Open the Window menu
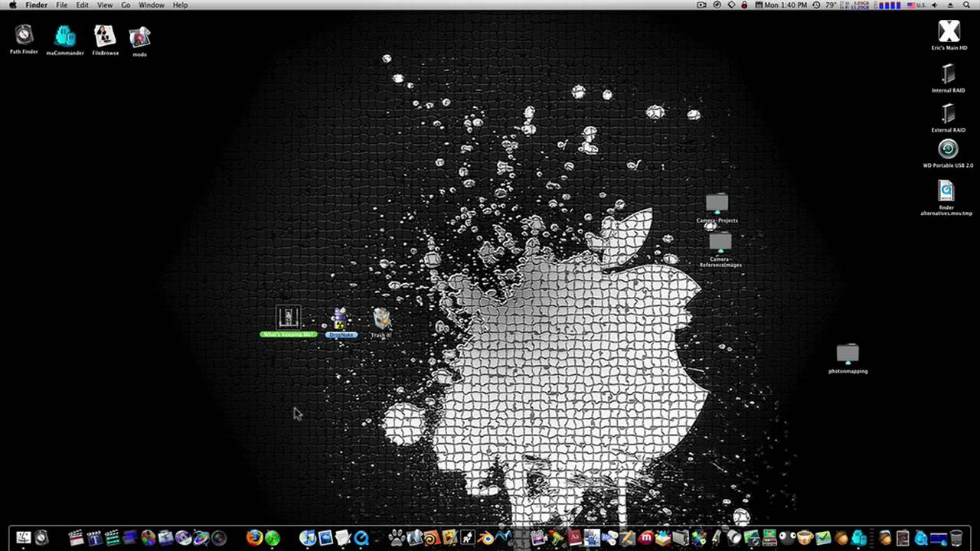The width and height of the screenshot is (980, 551). pos(152,5)
